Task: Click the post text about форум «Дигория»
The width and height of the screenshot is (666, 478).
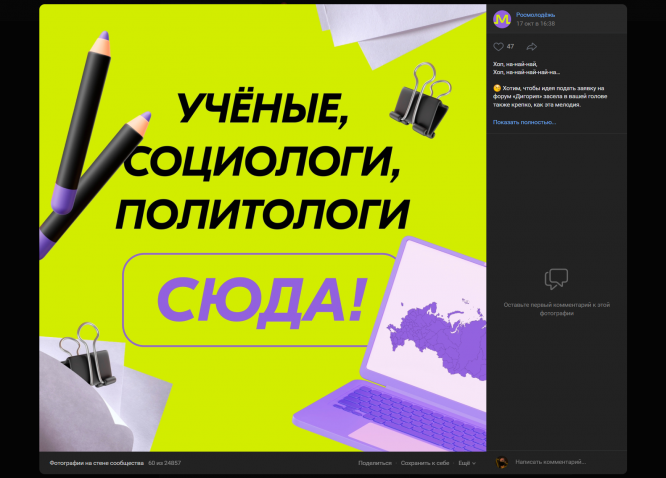Action: (550, 96)
